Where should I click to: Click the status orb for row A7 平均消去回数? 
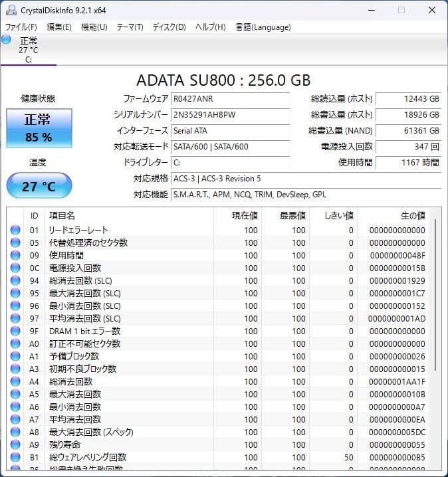[15, 419]
